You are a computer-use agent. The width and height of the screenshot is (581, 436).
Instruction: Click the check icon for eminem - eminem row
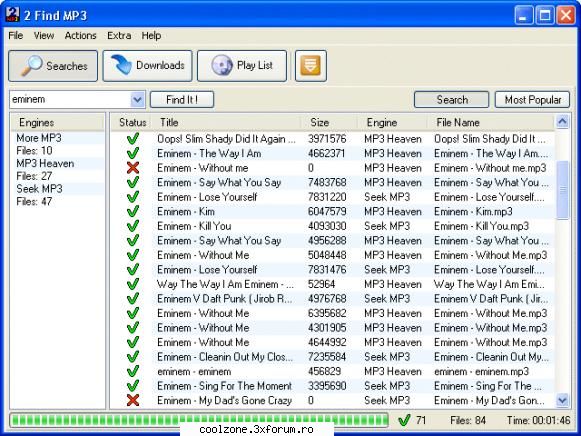coord(133,371)
